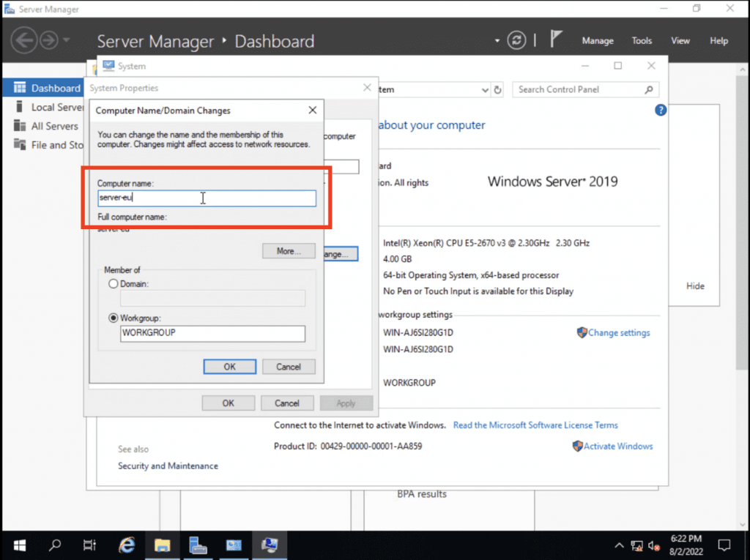Click the back navigation arrow in Server Manager

[24, 40]
